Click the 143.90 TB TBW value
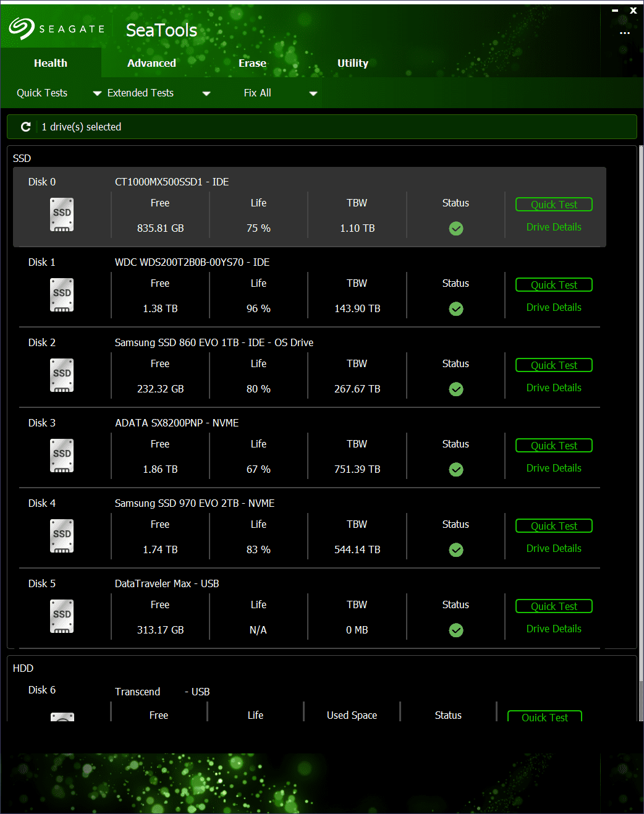This screenshot has width=644, height=814. [x=357, y=308]
